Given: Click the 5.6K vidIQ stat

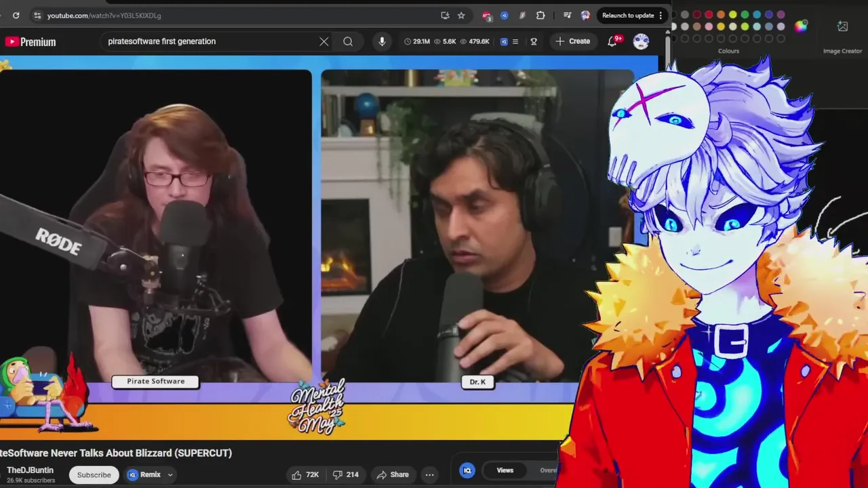Looking at the screenshot, I should point(446,41).
